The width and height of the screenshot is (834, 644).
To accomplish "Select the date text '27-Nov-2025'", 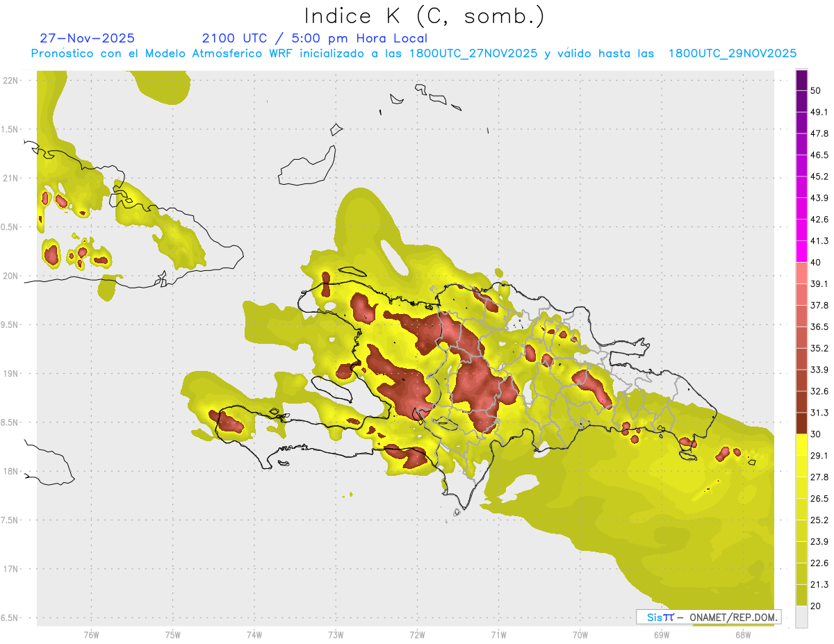I will point(88,38).
